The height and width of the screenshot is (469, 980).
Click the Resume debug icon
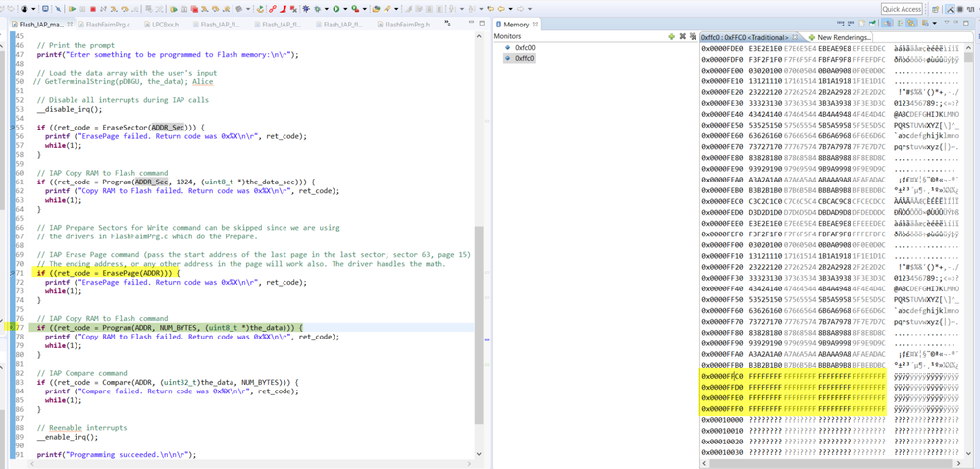click(72, 9)
